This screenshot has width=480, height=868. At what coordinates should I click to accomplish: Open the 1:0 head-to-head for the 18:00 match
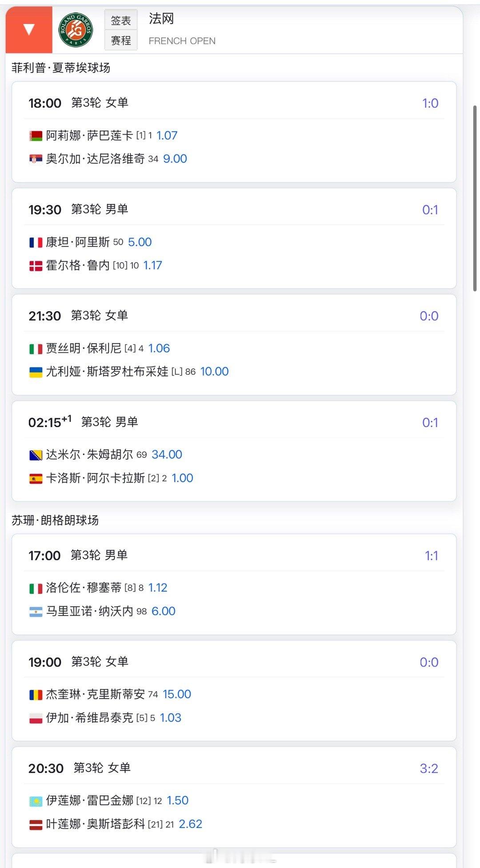(x=430, y=103)
